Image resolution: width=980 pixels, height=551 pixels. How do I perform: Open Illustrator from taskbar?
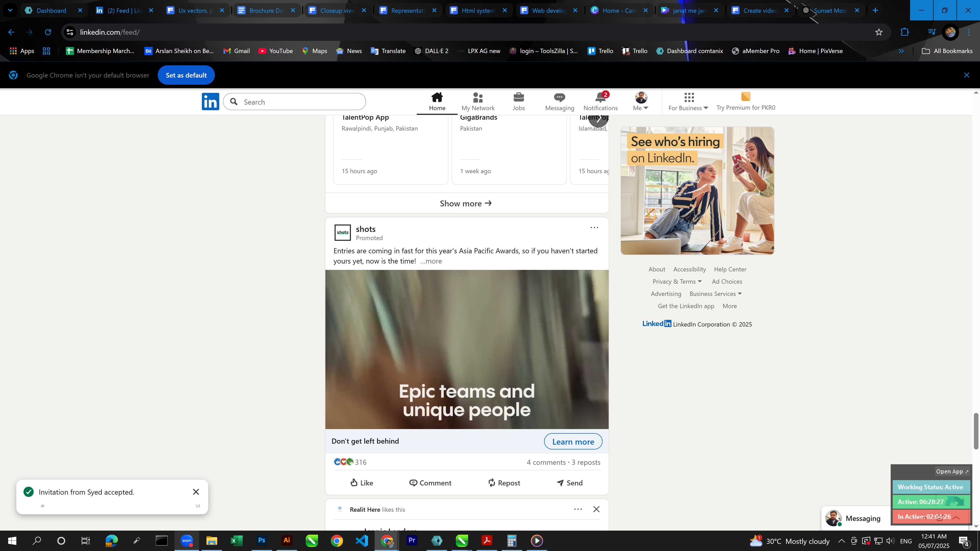[286, 540]
